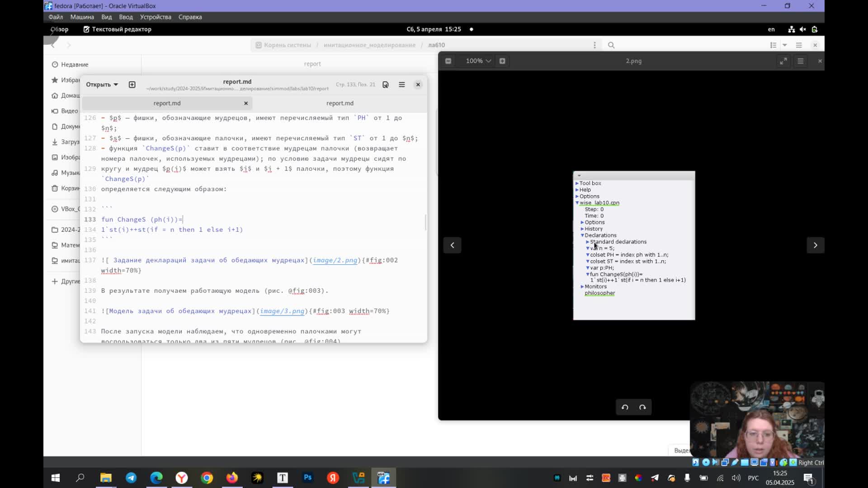Open the Файл menu in VirtualBox
Viewport: 868px width, 488px height.
point(56,17)
